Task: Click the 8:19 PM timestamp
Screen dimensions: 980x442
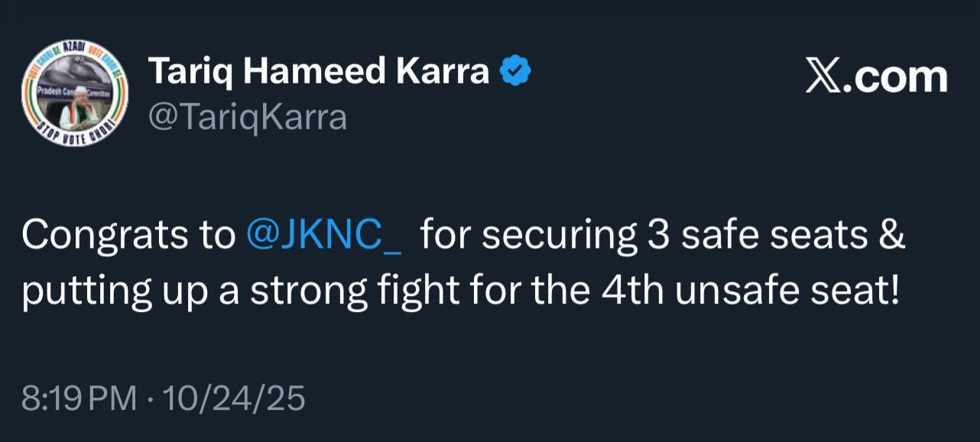Action: [80, 398]
